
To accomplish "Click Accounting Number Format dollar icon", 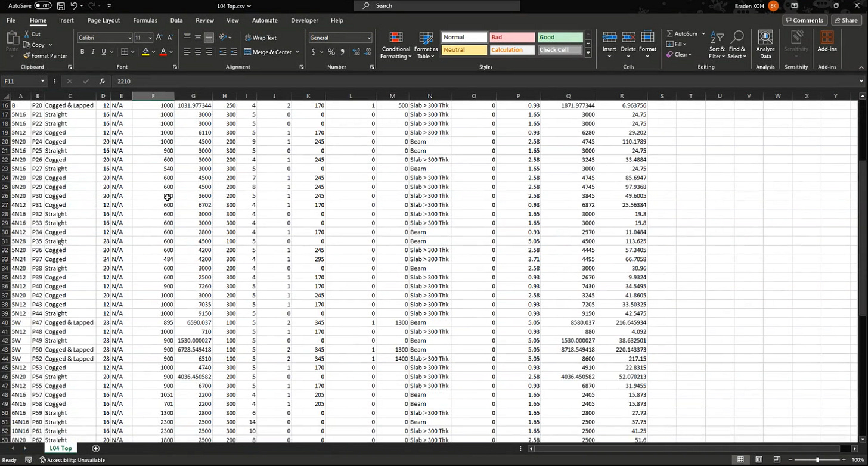I will click(314, 52).
